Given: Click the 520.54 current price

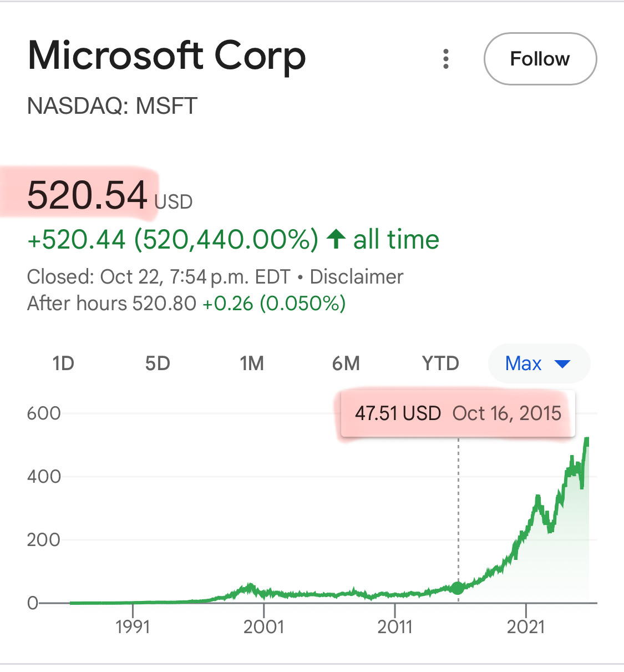Looking at the screenshot, I should point(88,195).
